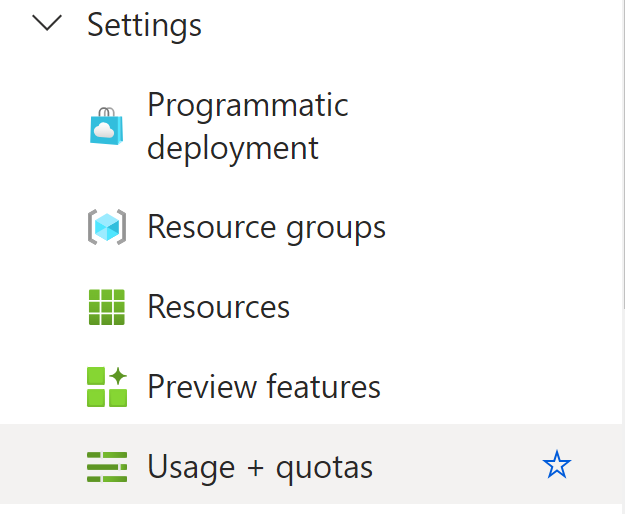
Task: Click empty space right of Resource groups entry
Action: 502,228
